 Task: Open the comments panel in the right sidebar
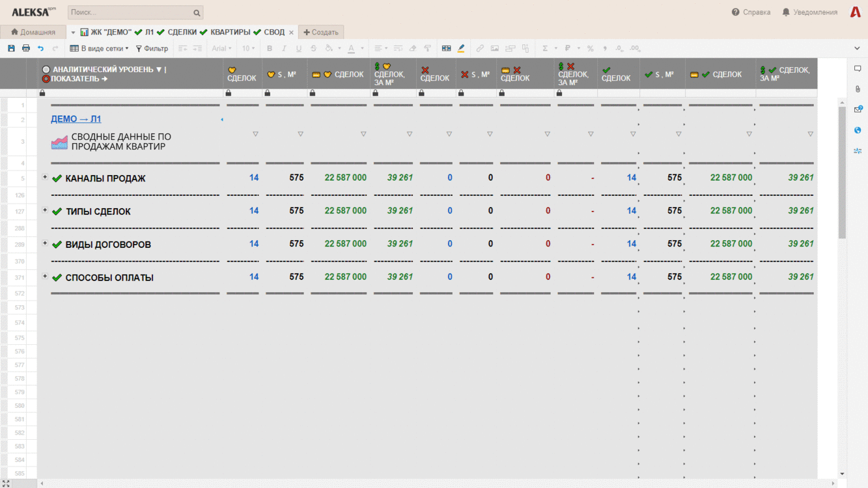coord(858,68)
